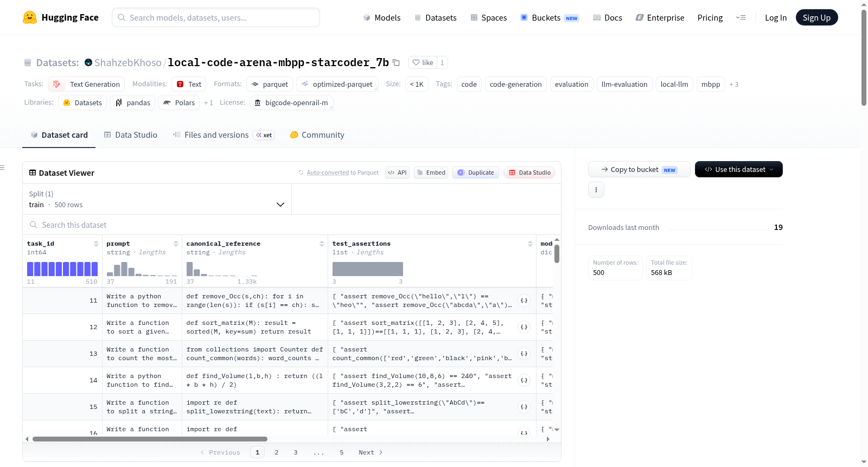The image size is (868, 467).
Task: Select the Text Generation task tag
Action: tap(86, 84)
